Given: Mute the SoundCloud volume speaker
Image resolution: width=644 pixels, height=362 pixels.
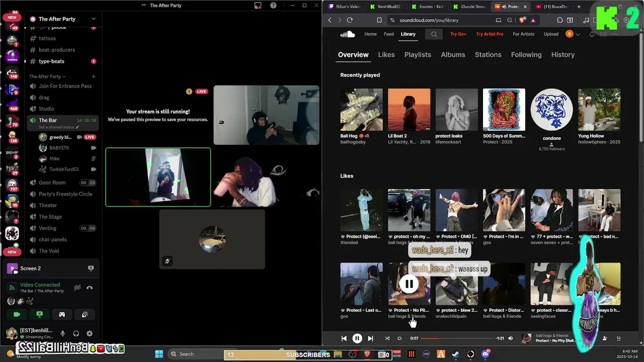Looking at the screenshot, I should coord(510,338).
